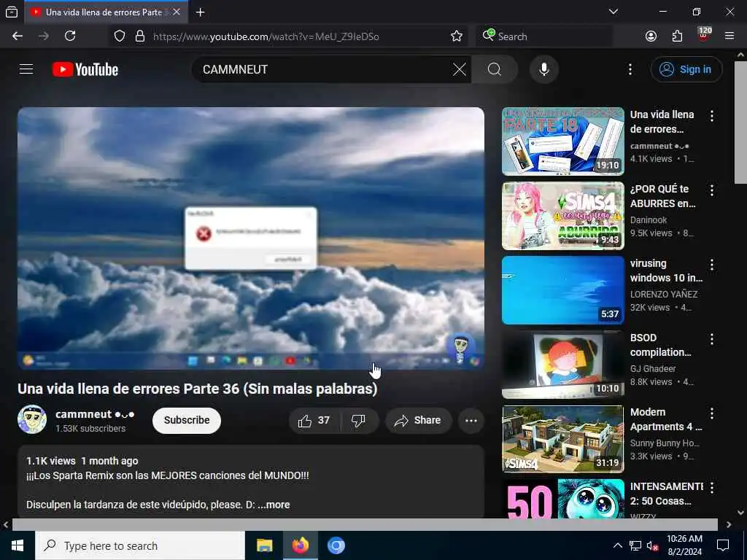
Task: Like the video with 37 likes
Action: (x=314, y=421)
